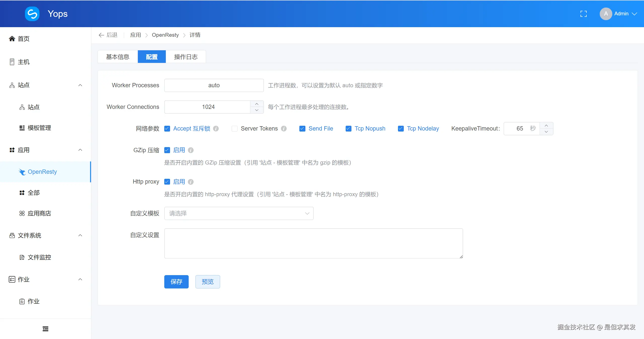Screen dimensions: 644x339
Task: Uncheck the Accept 互斥锁 option
Action: tap(167, 129)
